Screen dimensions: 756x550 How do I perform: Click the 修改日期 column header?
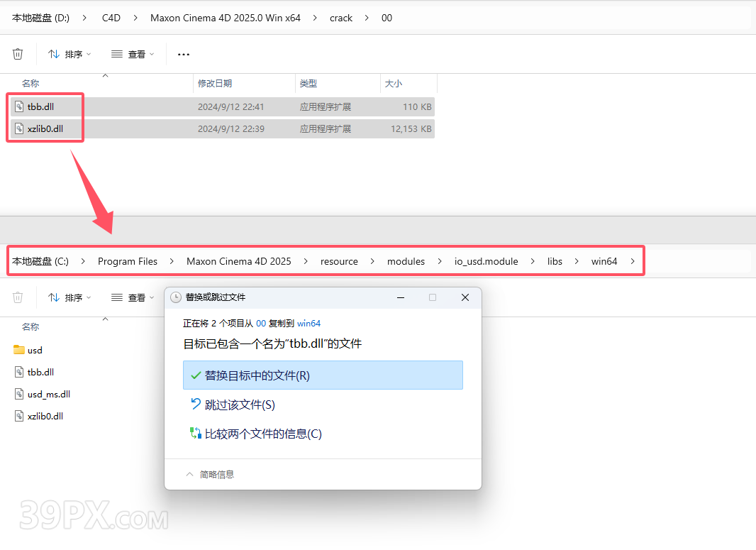(215, 83)
